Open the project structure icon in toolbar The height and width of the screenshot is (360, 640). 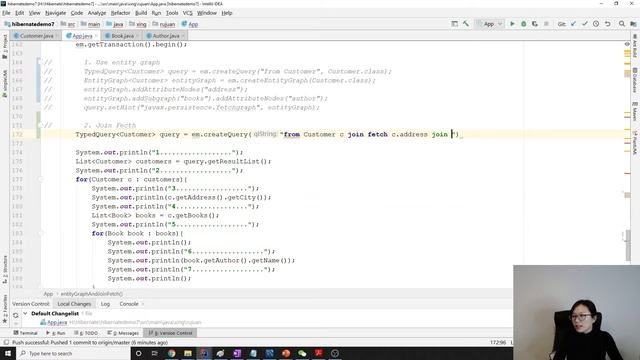(x=633, y=24)
